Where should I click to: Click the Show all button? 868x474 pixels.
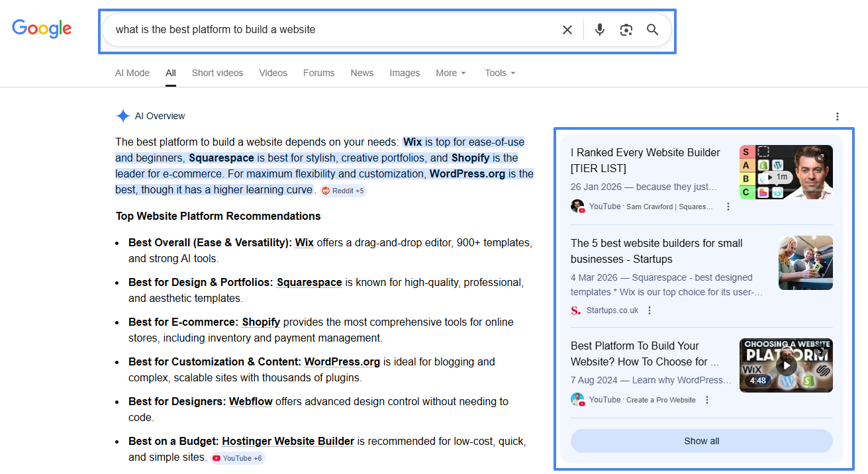click(701, 440)
